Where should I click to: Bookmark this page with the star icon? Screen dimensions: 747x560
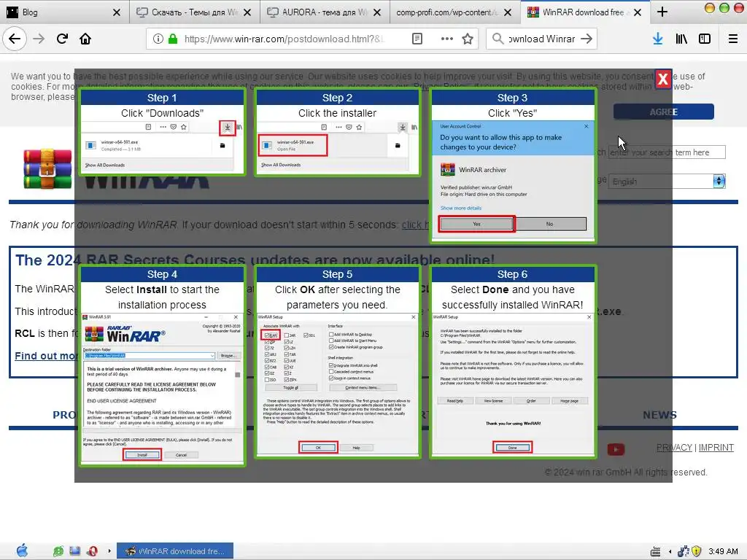click(x=468, y=39)
